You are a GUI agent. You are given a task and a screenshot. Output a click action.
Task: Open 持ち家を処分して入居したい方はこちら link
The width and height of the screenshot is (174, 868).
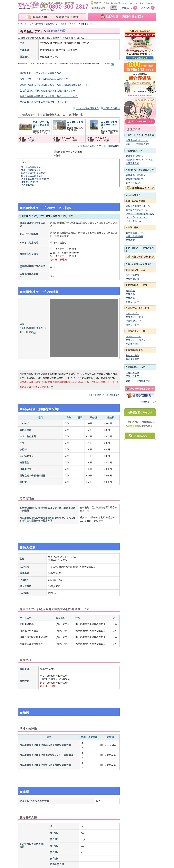point(40,73)
